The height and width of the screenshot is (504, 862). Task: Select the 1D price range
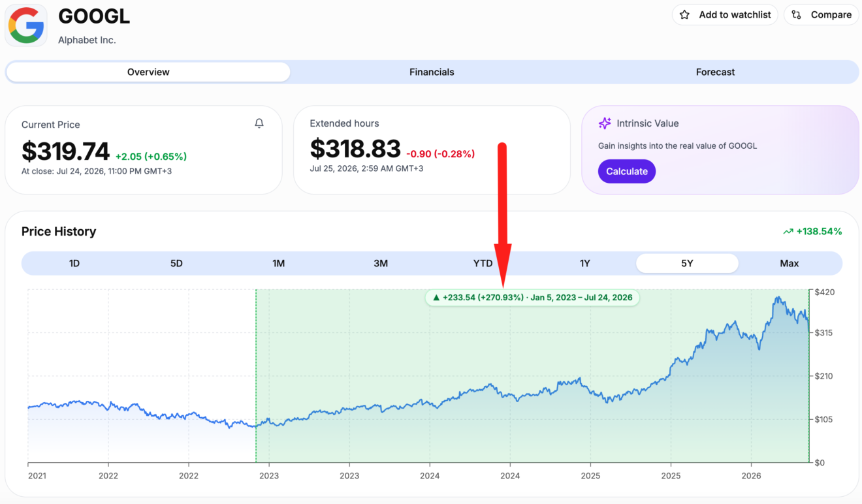pyautogui.click(x=74, y=263)
